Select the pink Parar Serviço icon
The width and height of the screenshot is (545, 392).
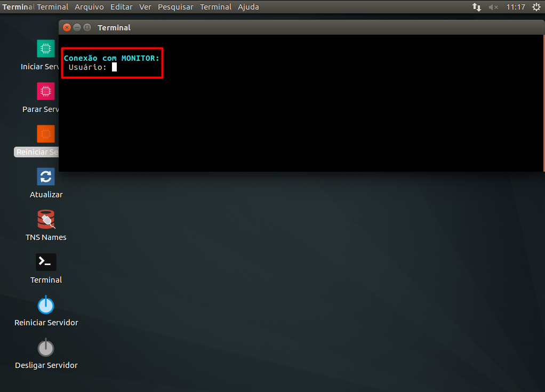45,91
